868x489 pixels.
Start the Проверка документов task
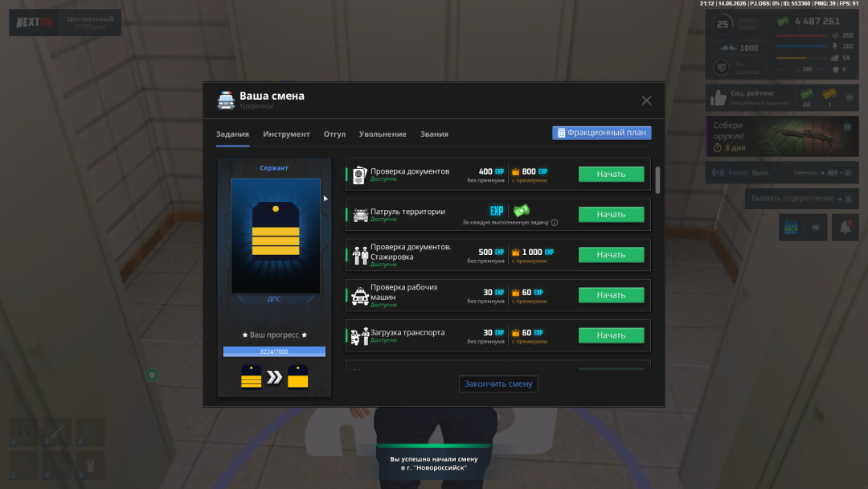click(611, 175)
